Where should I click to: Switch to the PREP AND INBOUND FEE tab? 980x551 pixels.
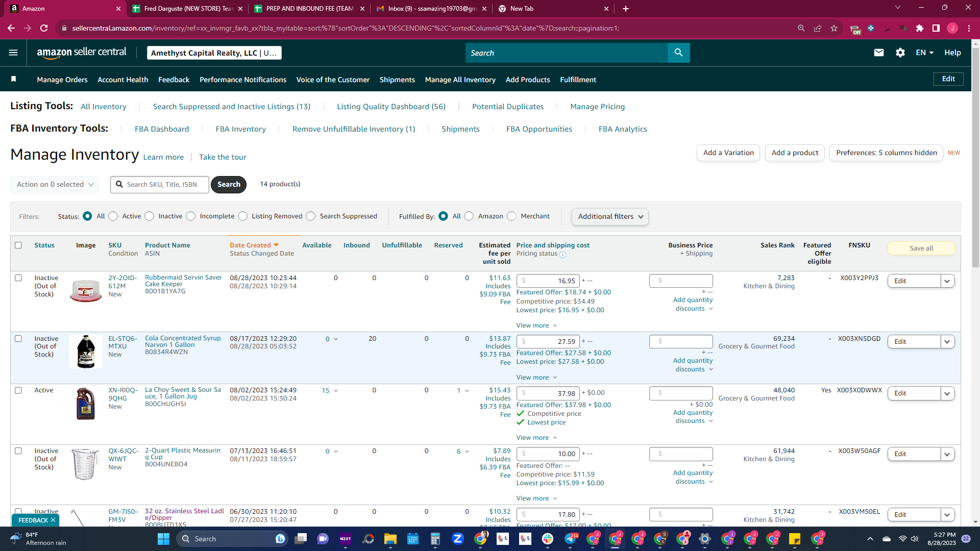pyautogui.click(x=309, y=9)
